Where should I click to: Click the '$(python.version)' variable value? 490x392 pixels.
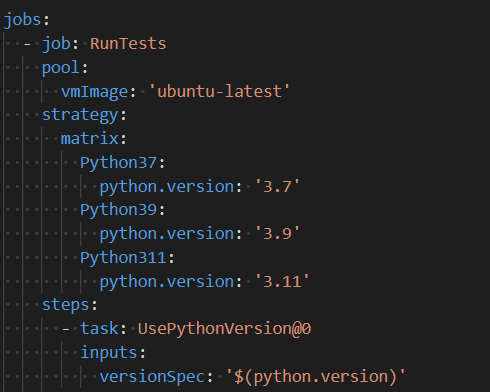pos(316,377)
